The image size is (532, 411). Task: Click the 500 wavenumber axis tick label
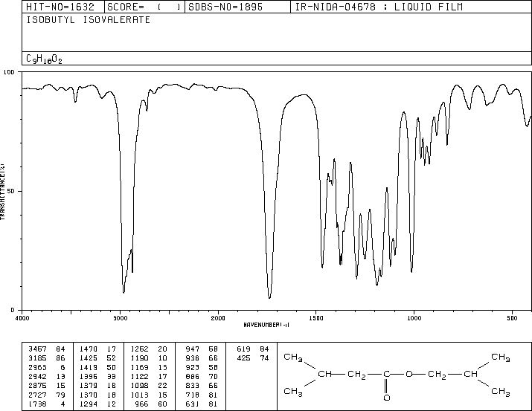pos(512,318)
